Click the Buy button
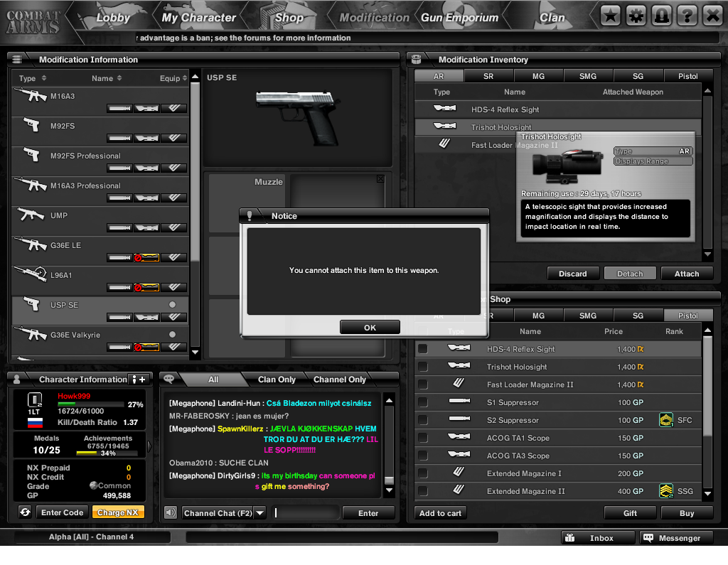Screen dimensions: 728x565 (687, 513)
